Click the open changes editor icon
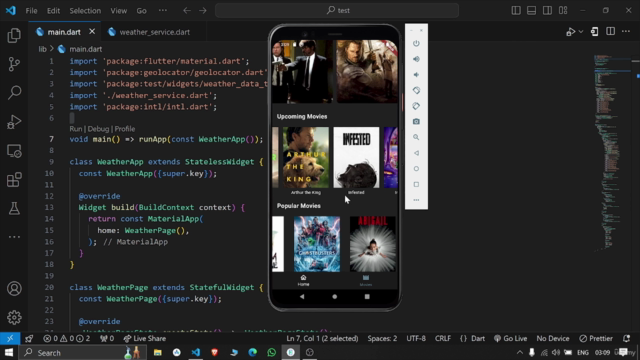The image size is (640, 360). click(594, 32)
